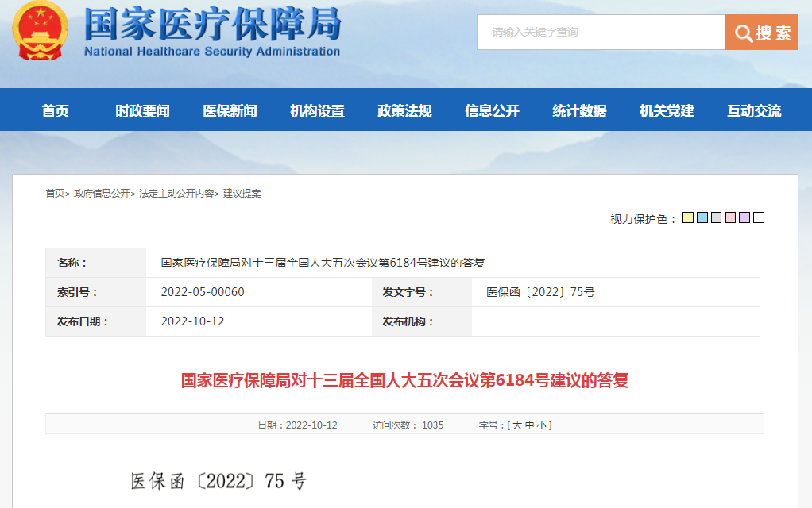Focus the keyword search input field
The width and height of the screenshot is (812, 508).
601,33
